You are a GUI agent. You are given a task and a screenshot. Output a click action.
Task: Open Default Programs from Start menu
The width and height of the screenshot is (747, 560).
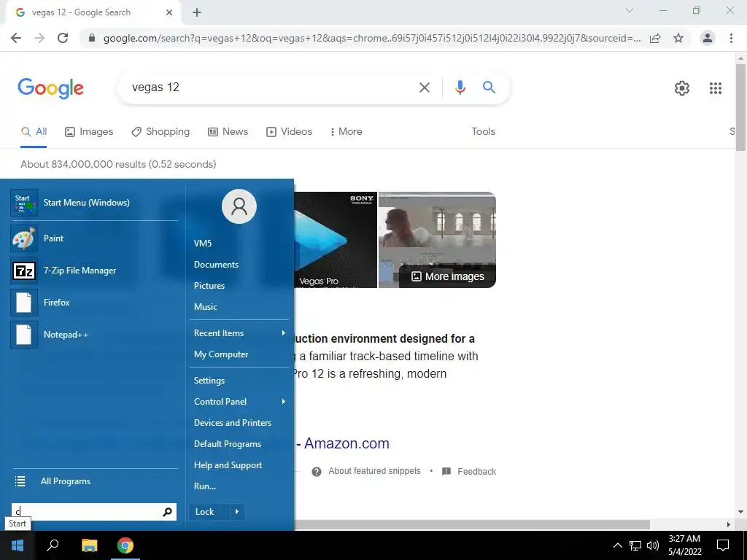click(239, 444)
